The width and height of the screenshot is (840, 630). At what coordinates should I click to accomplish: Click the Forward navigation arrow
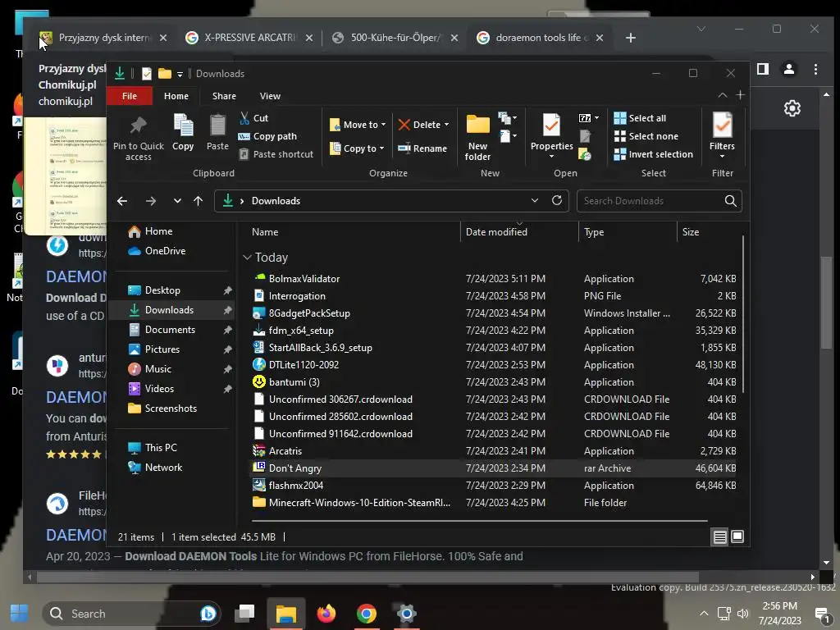[x=151, y=201]
